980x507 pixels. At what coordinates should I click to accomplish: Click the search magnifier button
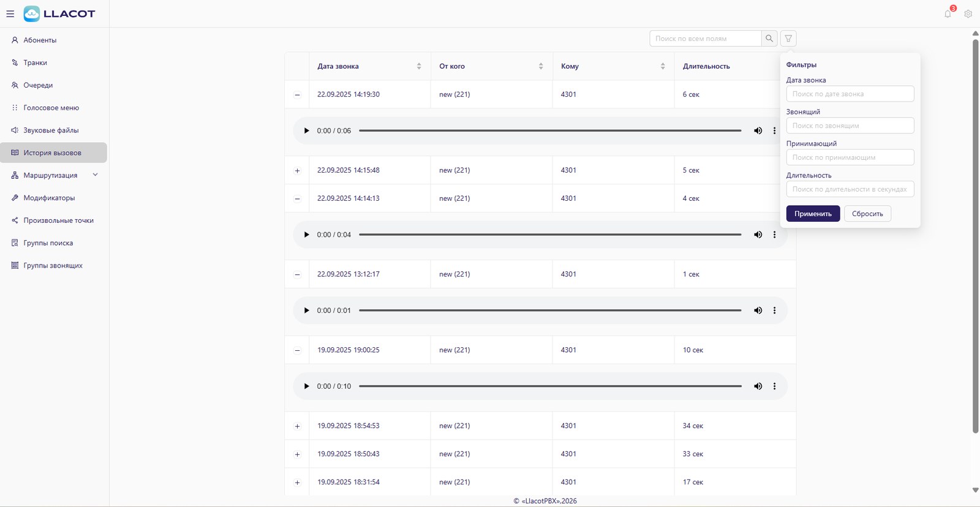pos(769,39)
